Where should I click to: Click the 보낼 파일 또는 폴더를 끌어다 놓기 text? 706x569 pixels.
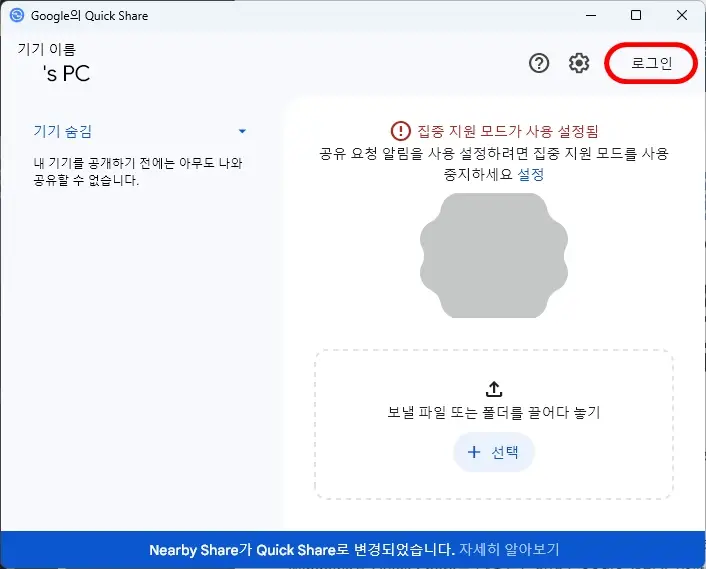pos(494,412)
